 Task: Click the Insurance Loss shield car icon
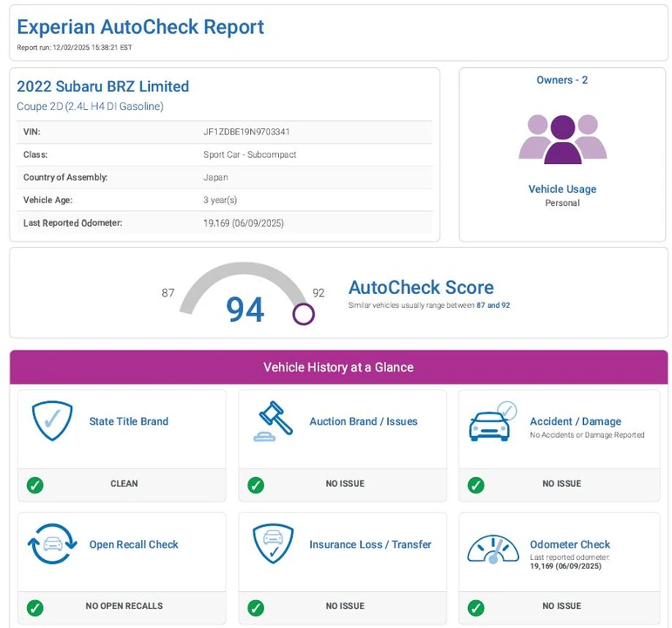tap(273, 543)
